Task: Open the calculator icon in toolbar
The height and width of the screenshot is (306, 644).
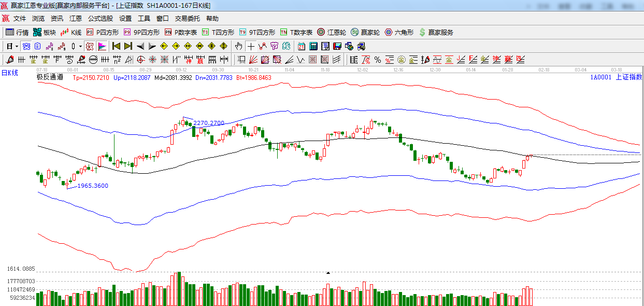Action: 313,46
